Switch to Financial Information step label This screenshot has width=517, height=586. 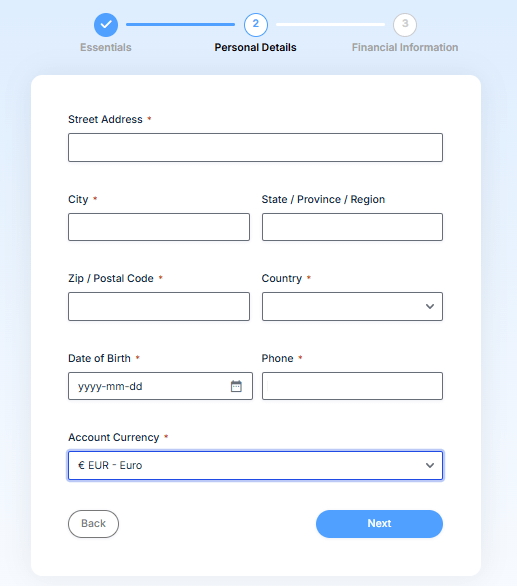(x=405, y=47)
